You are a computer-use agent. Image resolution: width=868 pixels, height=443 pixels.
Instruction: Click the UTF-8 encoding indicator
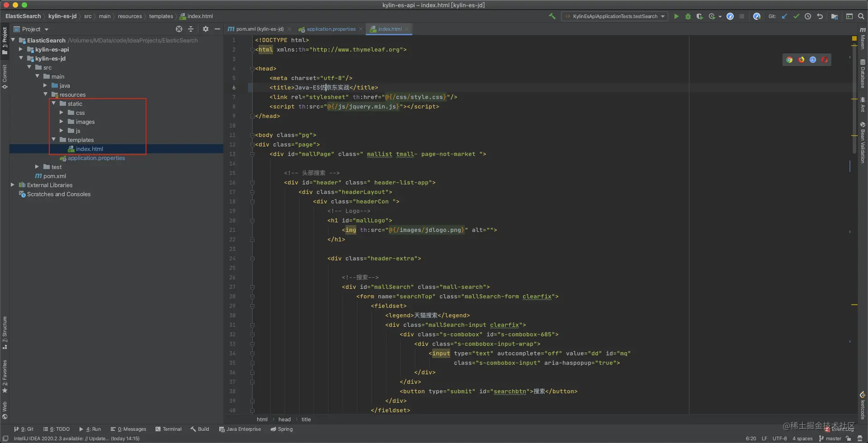point(779,438)
